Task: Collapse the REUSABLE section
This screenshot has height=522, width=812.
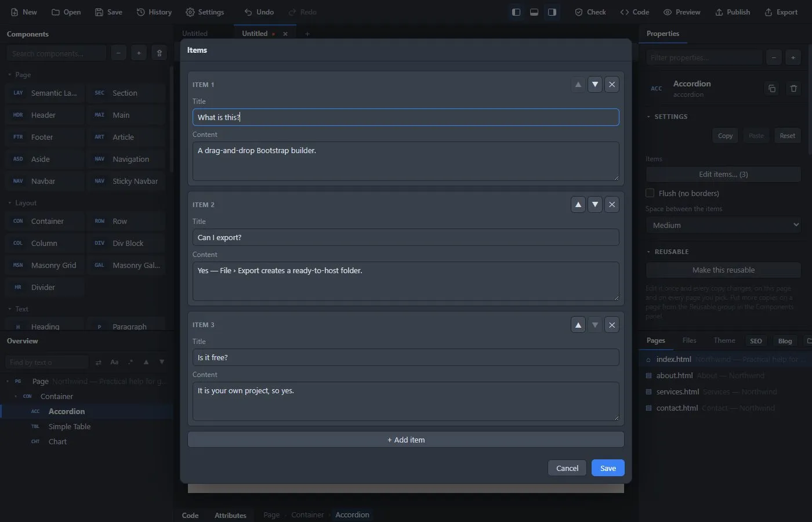Action: pos(668,252)
